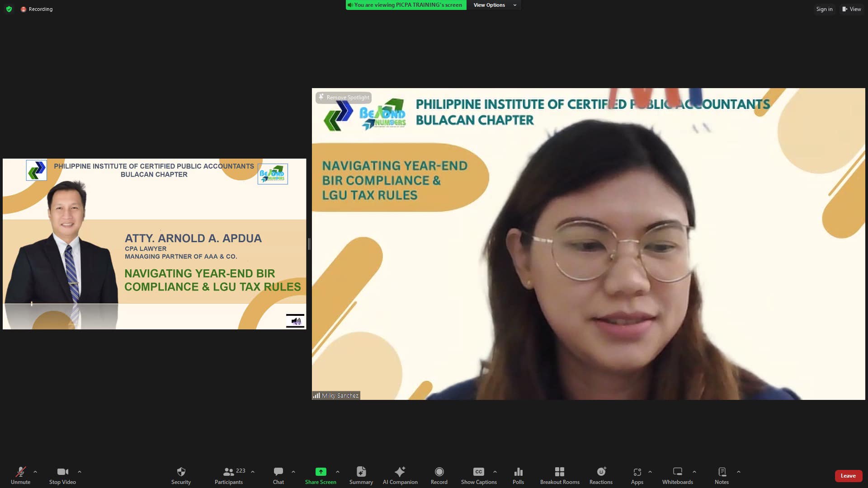Open the Chat panel
The height and width of the screenshot is (488, 868).
pyautogui.click(x=278, y=475)
